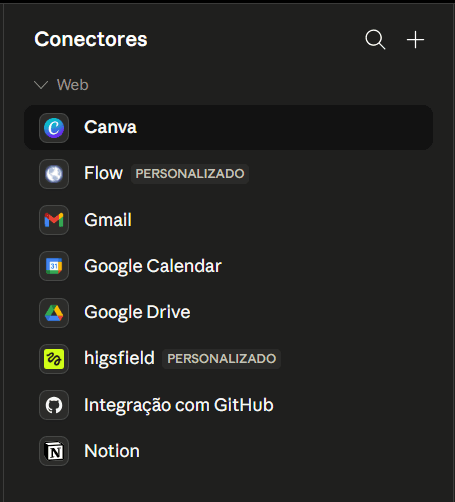Click the PERSONALIZADO badge next to Flow
The image size is (455, 502).
(x=190, y=174)
